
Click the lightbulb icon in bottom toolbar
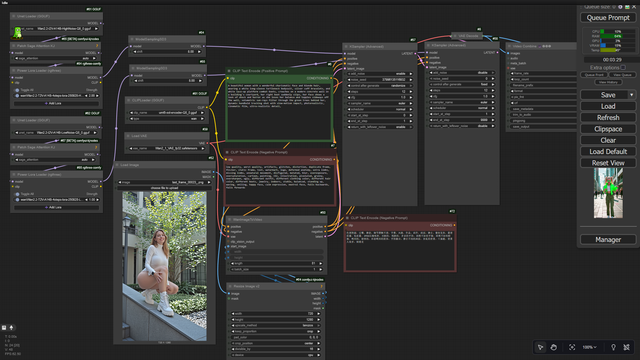tap(613, 347)
